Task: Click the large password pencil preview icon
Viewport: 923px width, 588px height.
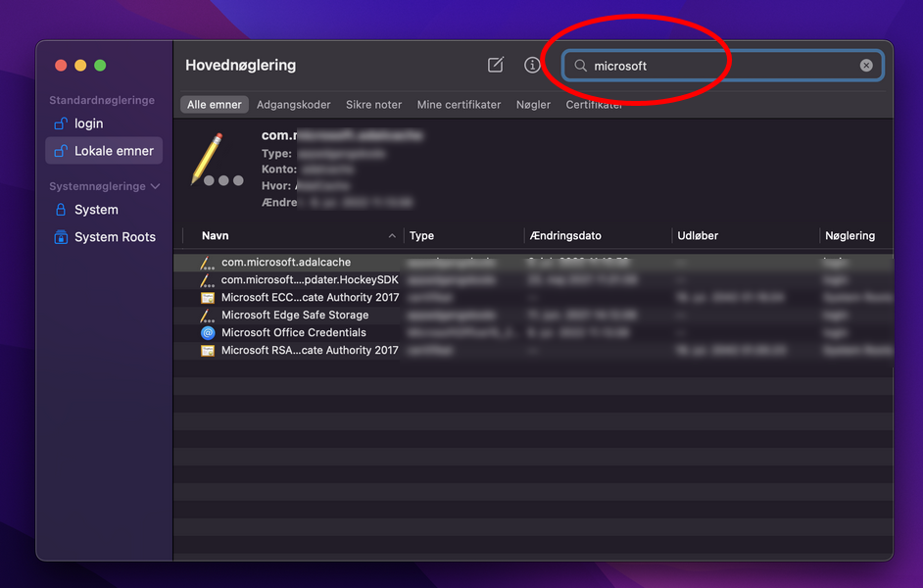Action: point(216,160)
